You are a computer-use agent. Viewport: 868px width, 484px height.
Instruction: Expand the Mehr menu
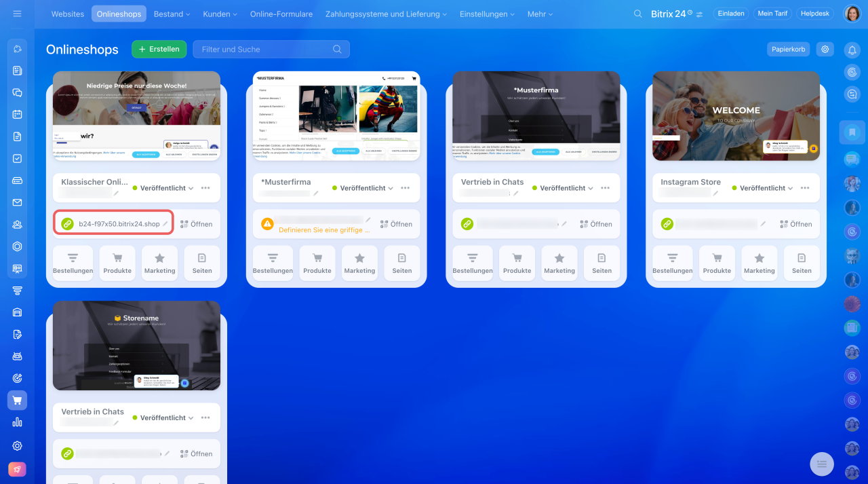pos(540,14)
